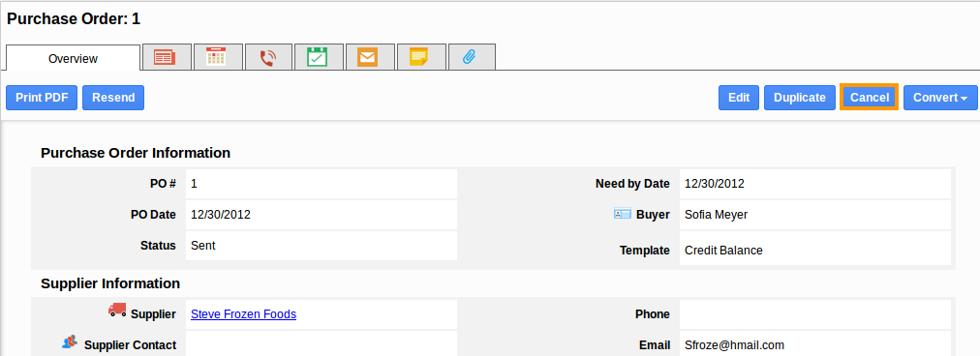
Task: Click the Email field label
Action: pos(655,345)
